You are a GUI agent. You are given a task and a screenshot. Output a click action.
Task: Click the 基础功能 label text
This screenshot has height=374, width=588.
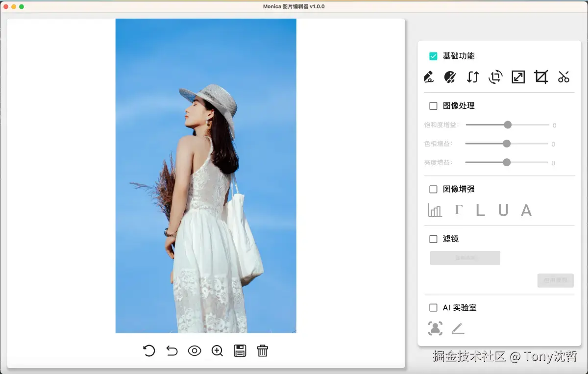click(459, 56)
